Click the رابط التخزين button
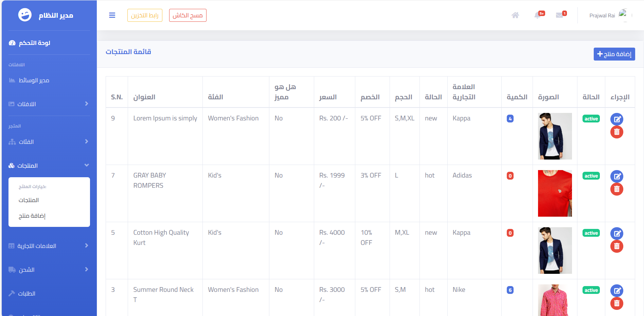This screenshot has height=316, width=644. (145, 15)
